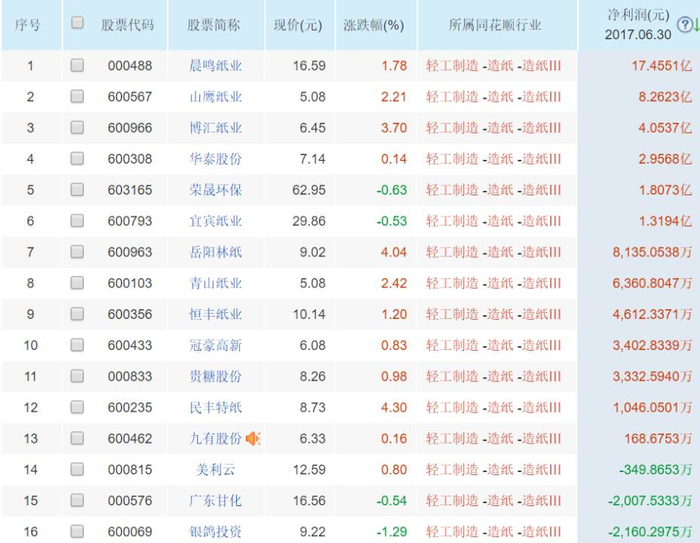Screen dimensions: 700x543
Task: Tick the checkbox for 岳阳林纸 row
Action: pos(77,252)
